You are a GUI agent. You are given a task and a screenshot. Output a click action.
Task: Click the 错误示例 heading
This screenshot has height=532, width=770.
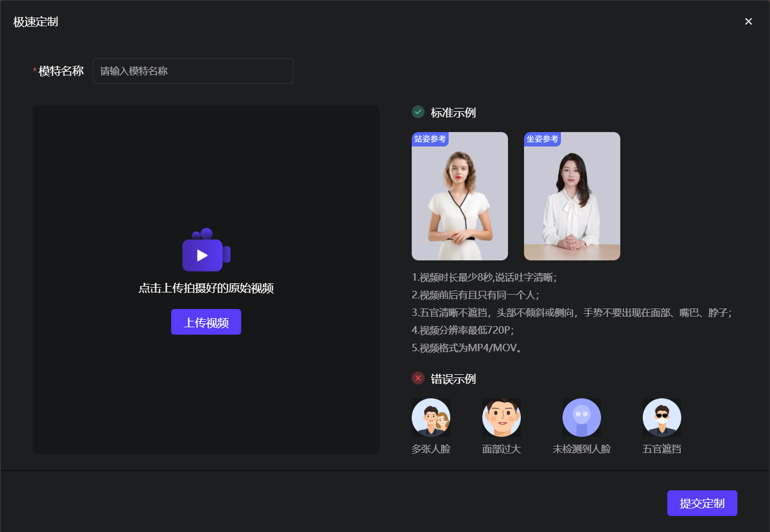453,379
